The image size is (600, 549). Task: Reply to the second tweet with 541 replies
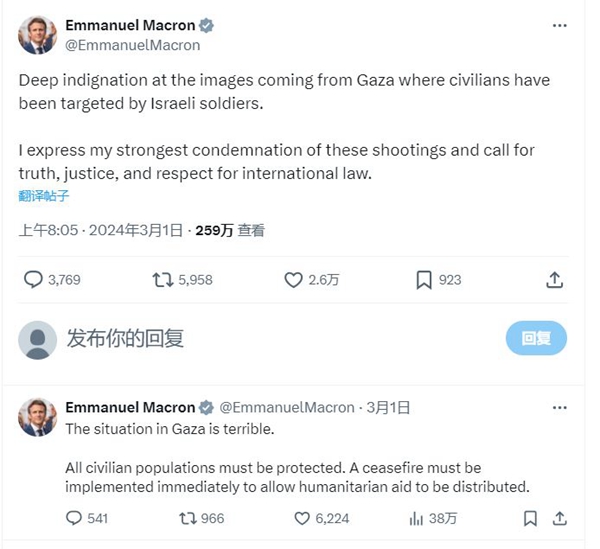(x=74, y=518)
